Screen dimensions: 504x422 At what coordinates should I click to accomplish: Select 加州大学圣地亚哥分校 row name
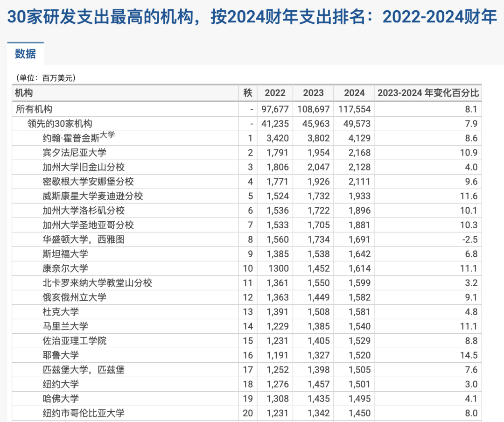[88, 225]
